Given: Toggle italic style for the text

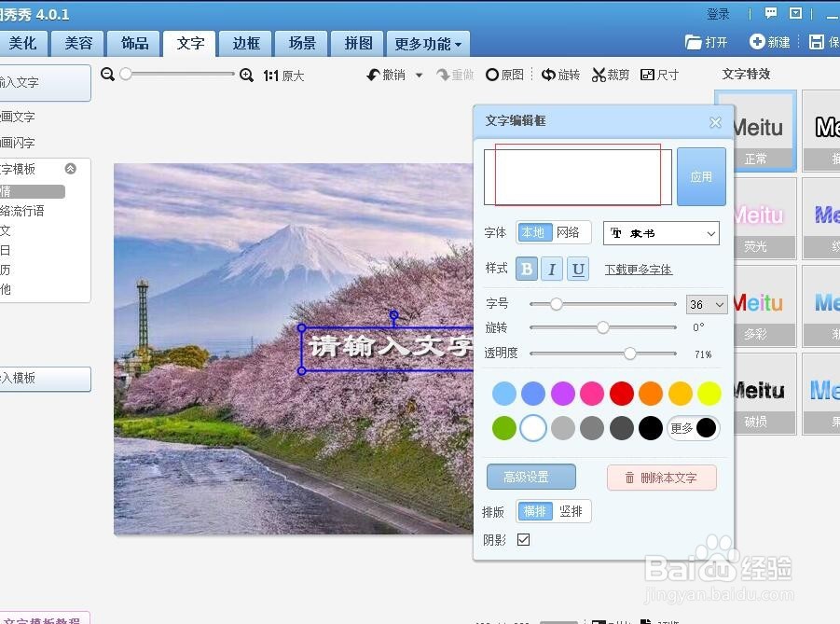Looking at the screenshot, I should point(551,269).
